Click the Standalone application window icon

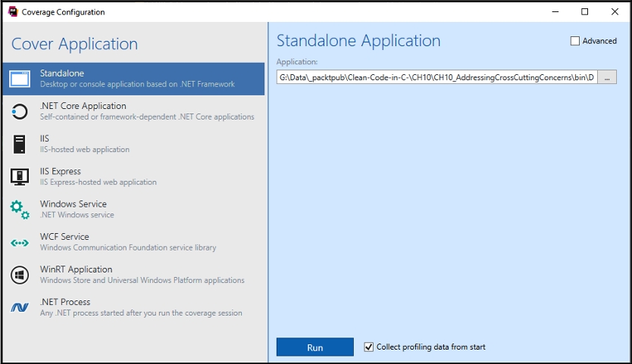20,79
